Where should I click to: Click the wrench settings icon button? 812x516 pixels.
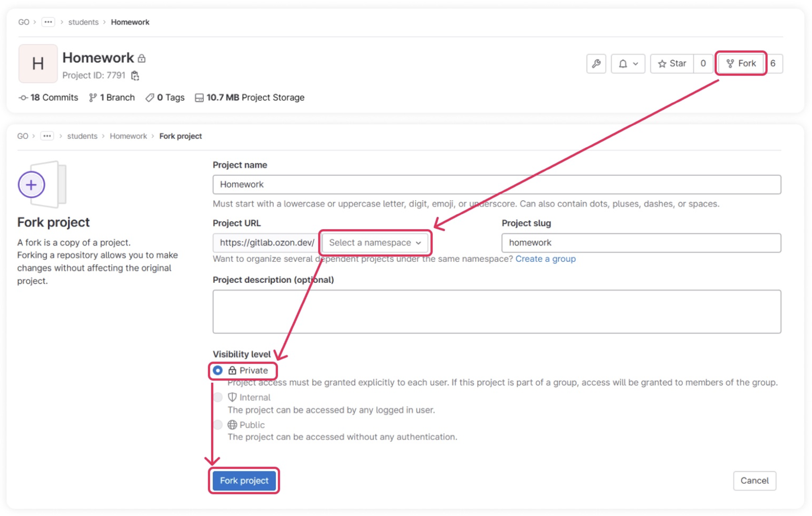coord(596,64)
